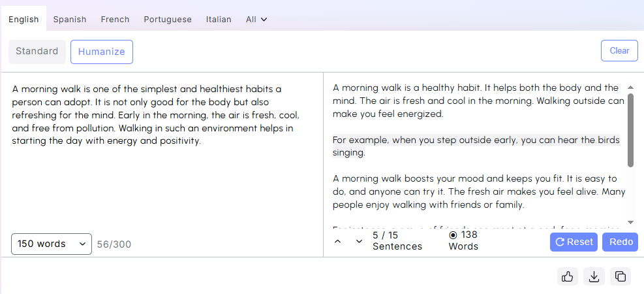Open the 150 words length dropdown
This screenshot has width=644, height=294.
tap(52, 244)
